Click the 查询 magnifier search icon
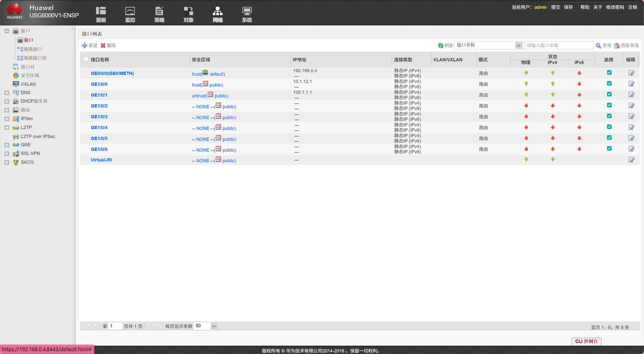This screenshot has height=354, width=644. pyautogui.click(x=598, y=45)
